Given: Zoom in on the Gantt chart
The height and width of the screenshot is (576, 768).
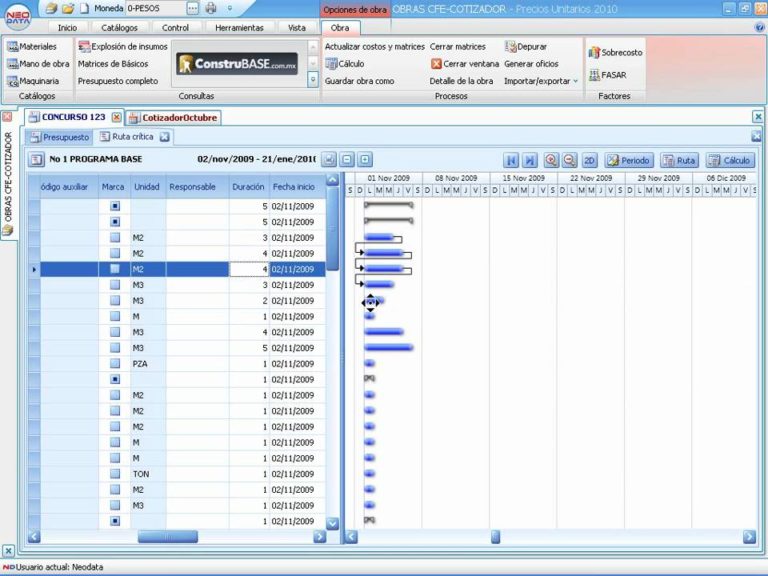Looking at the screenshot, I should pos(551,160).
